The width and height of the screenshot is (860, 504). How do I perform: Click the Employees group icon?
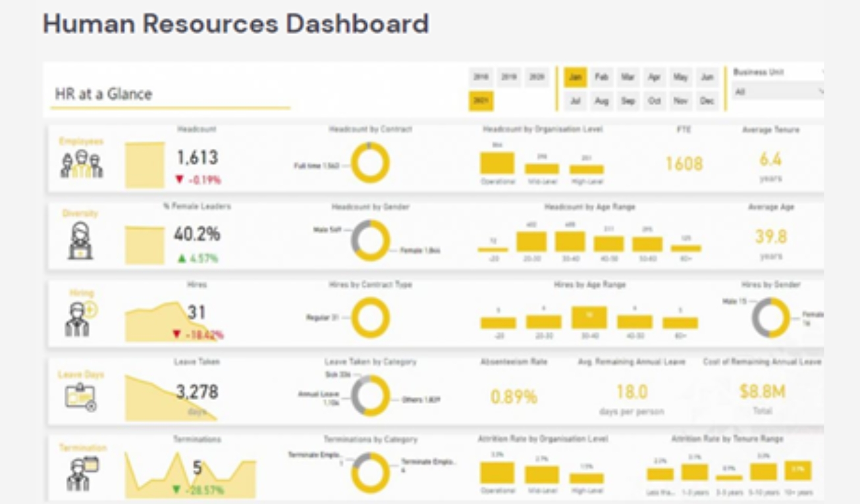tap(82, 164)
